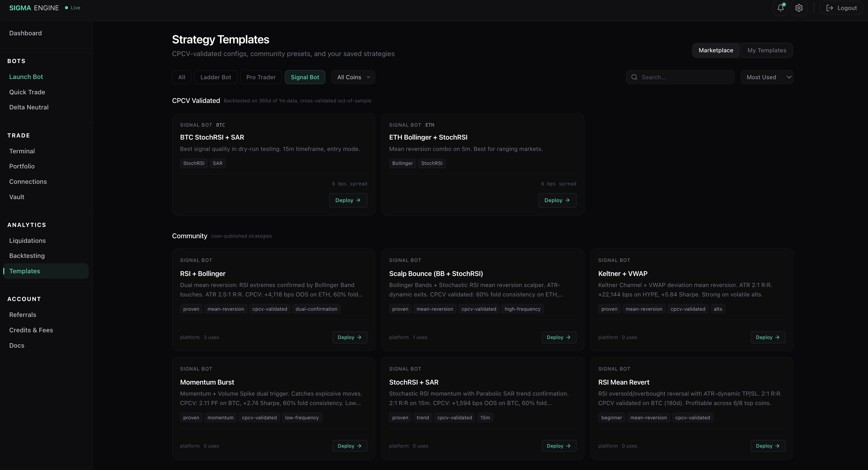Open BTC StochRSI + SAR card title
Screen dimensions: 868x470
212,137
